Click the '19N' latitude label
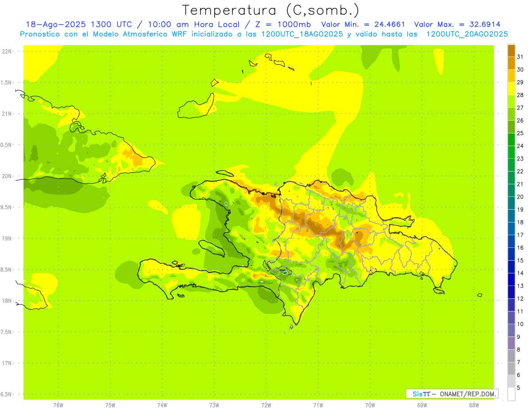This screenshot has height=411, width=532. click(x=7, y=238)
